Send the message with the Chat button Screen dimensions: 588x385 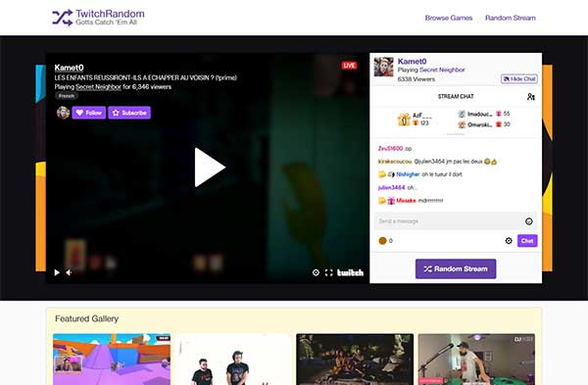[527, 241]
